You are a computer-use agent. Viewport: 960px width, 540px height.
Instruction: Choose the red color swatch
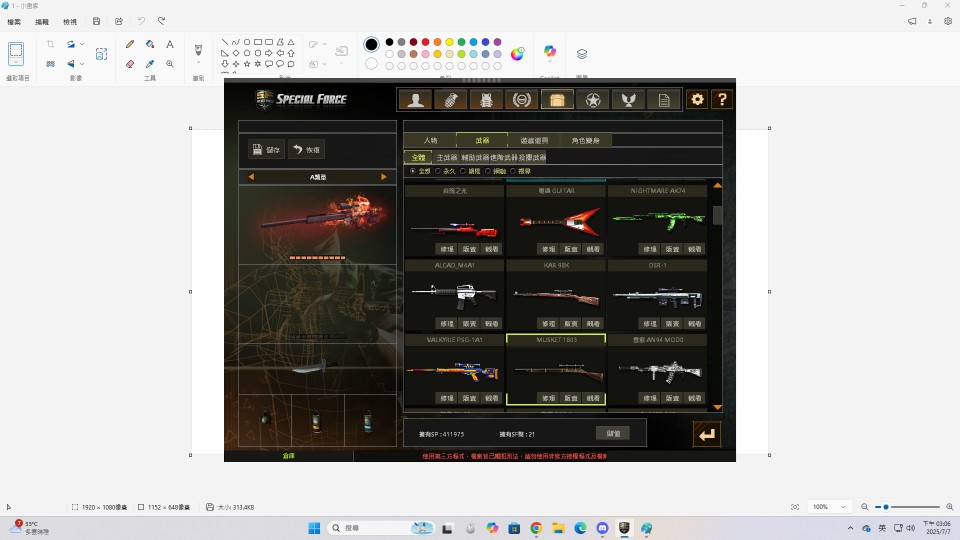426,42
